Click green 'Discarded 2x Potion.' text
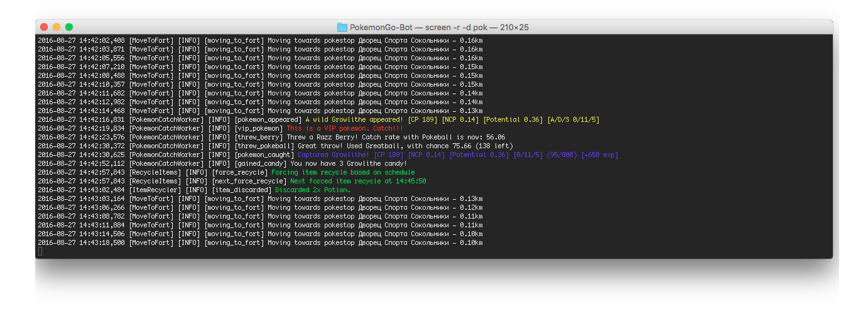This screenshot has width=868, height=309. [313, 190]
